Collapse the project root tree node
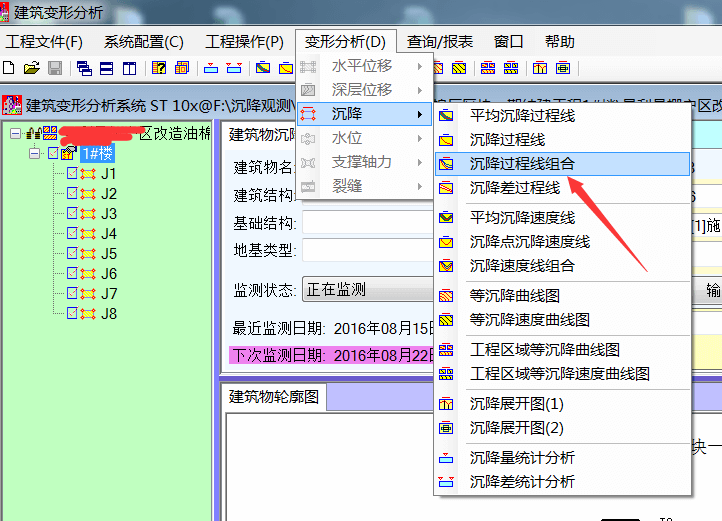 click(x=15, y=134)
